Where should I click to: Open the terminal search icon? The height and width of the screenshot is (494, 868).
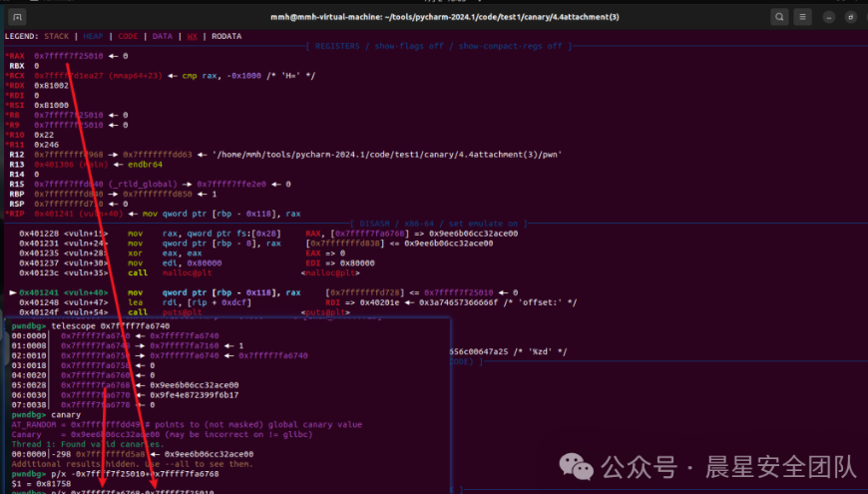[778, 17]
